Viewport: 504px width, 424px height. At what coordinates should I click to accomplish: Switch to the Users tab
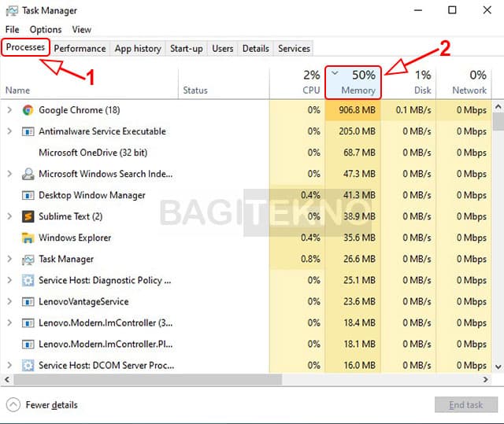click(x=222, y=49)
